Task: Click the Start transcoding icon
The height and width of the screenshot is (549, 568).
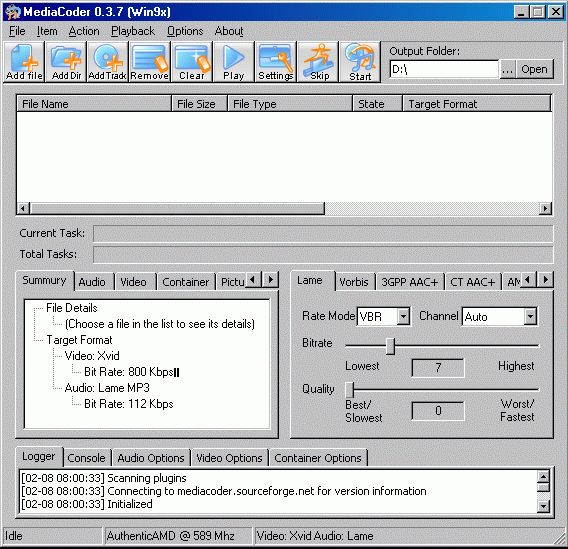Action: click(x=360, y=62)
